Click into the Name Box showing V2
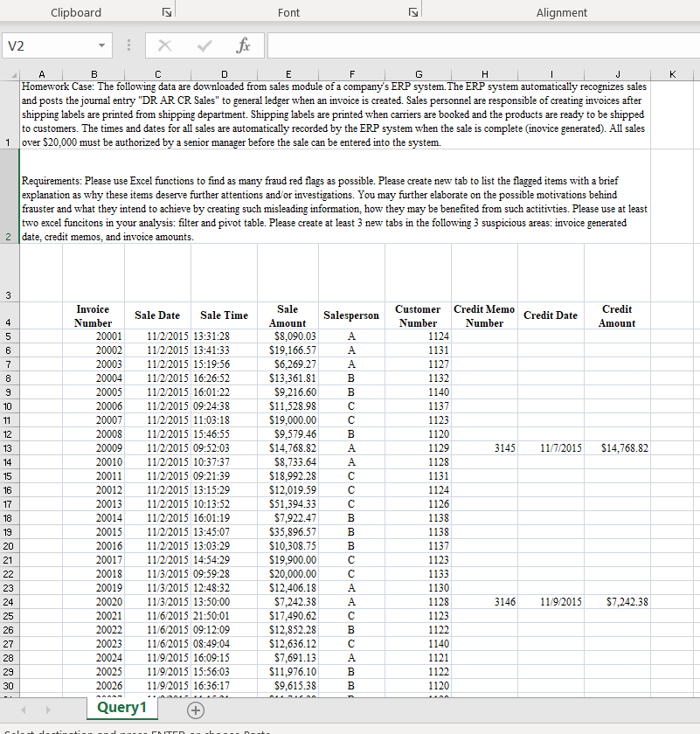This screenshot has width=700, height=734. click(49, 45)
